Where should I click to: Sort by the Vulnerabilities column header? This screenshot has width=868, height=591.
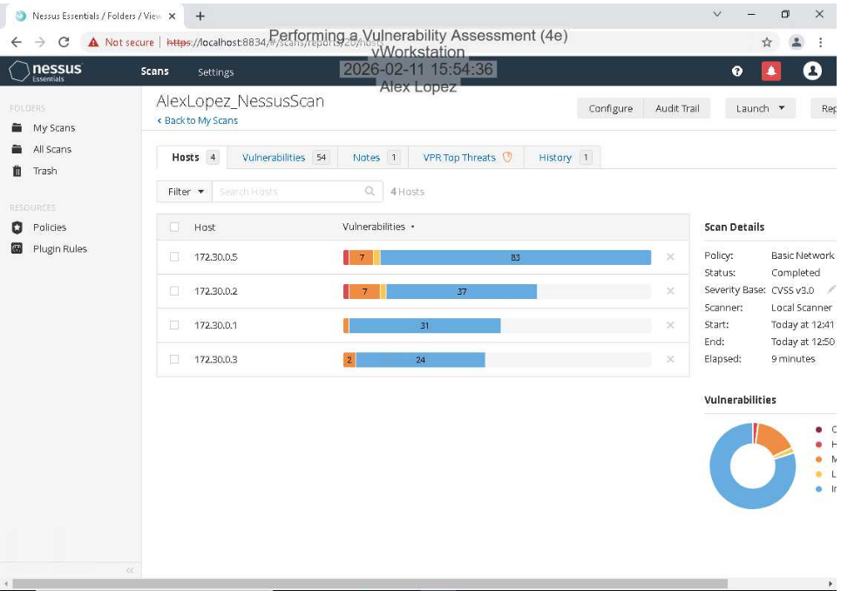(x=374, y=227)
